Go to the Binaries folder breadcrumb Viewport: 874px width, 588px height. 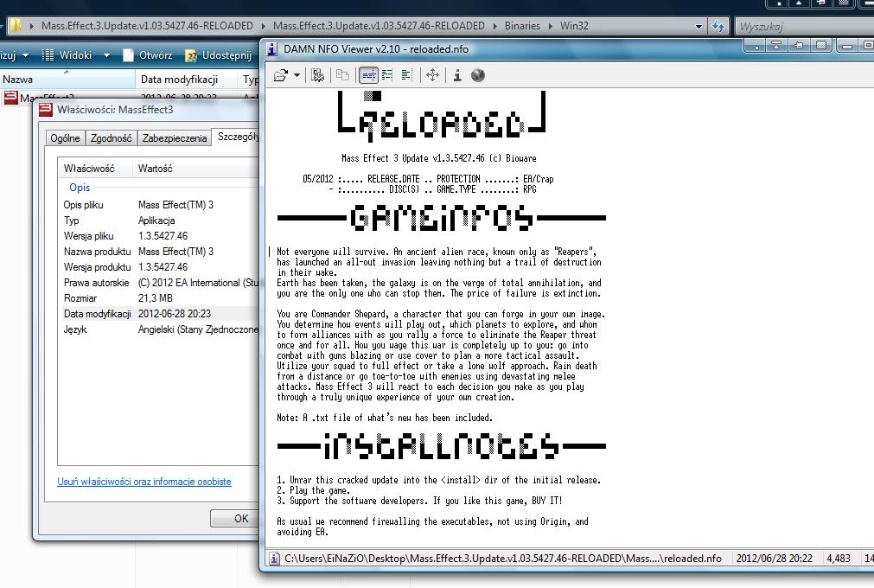click(522, 26)
